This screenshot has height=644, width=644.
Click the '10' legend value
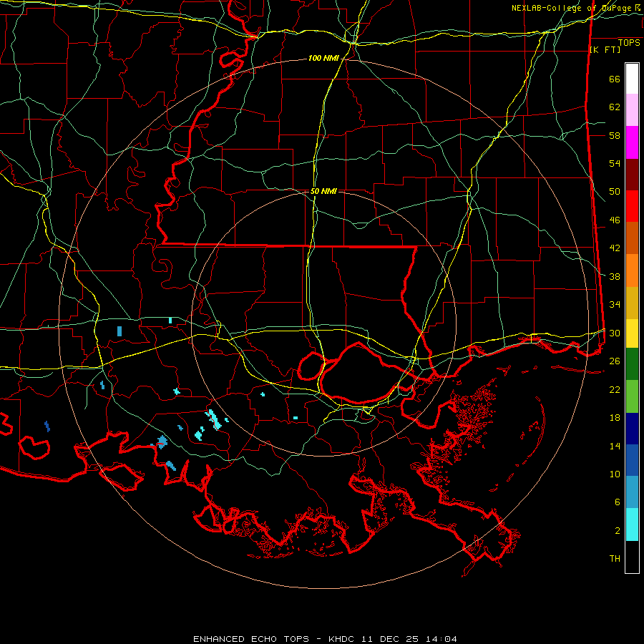click(x=615, y=474)
